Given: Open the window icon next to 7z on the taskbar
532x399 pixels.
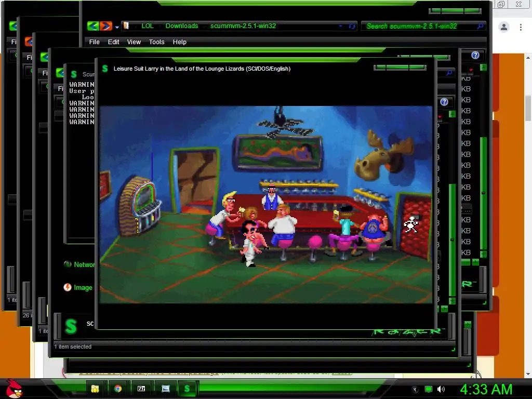Looking at the screenshot, I should click(165, 389).
